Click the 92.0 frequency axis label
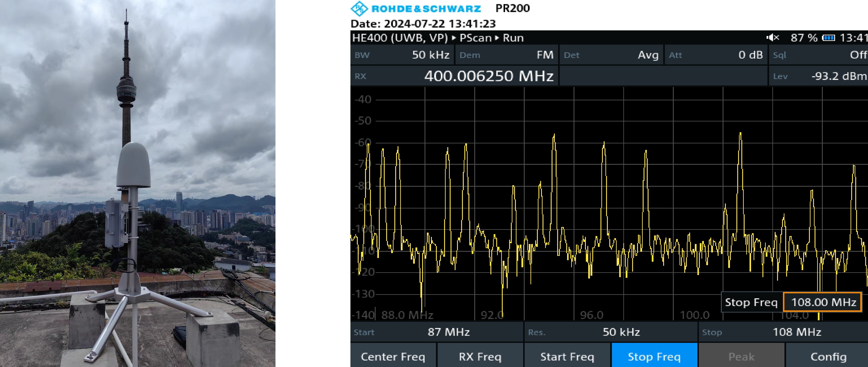Screen dimensions: 868x367 coord(492,315)
